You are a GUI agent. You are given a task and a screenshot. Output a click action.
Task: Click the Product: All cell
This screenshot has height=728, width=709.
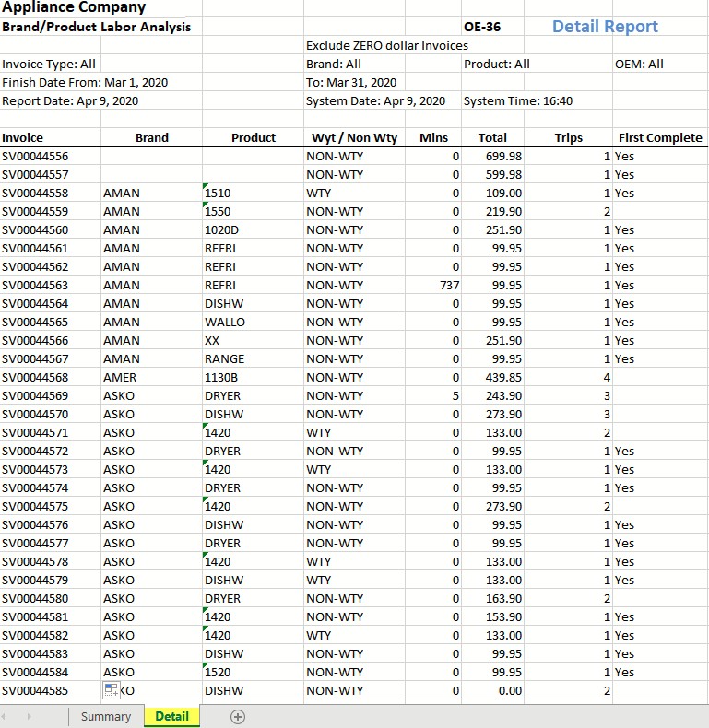point(497,64)
